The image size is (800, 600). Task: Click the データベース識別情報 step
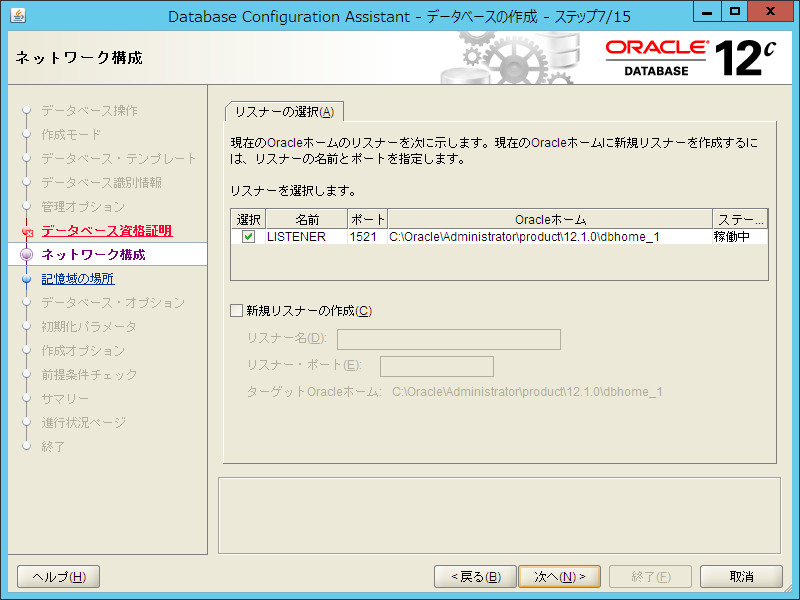(102, 183)
